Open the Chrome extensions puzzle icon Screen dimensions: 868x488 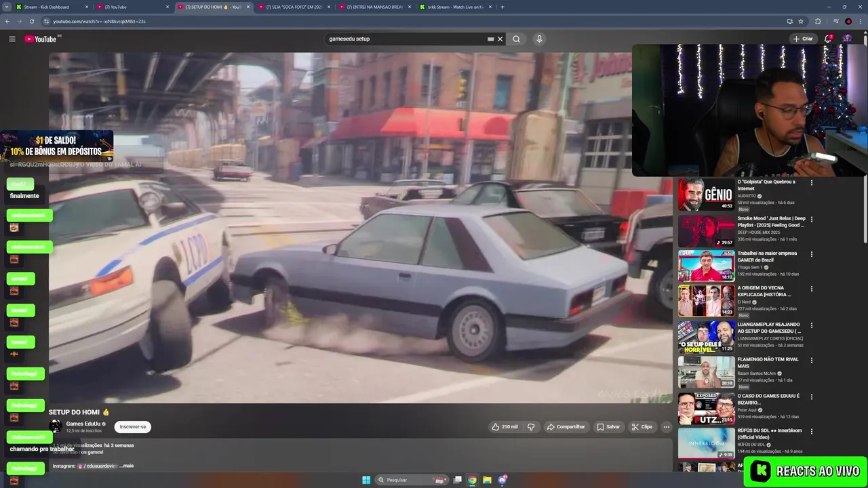tap(818, 21)
